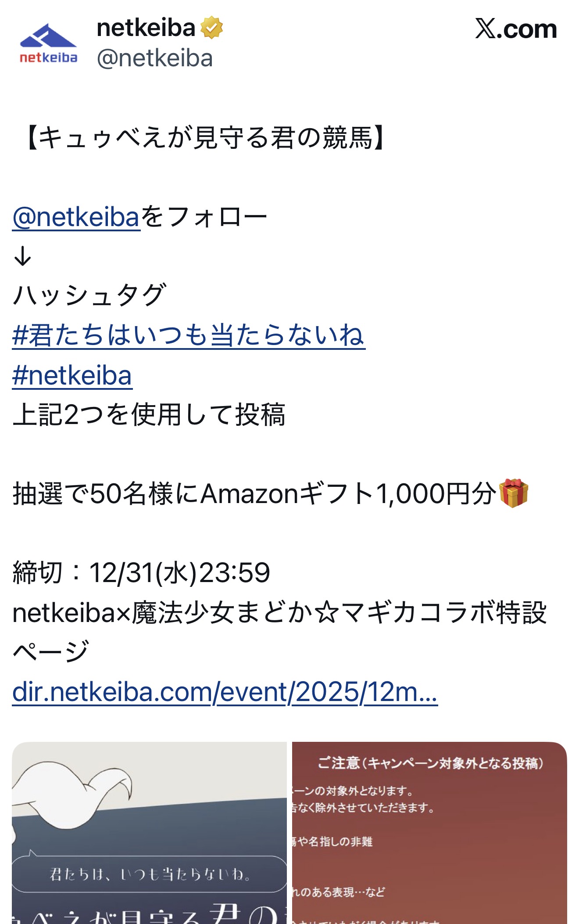Click the 上記2つを使用して投稿 line
Screen dimensions: 579x924
(149, 414)
